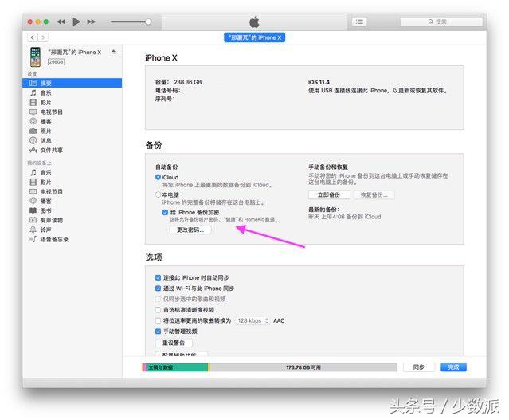Toggle 给 iPhone 备份加密 checkbox

(x=165, y=212)
